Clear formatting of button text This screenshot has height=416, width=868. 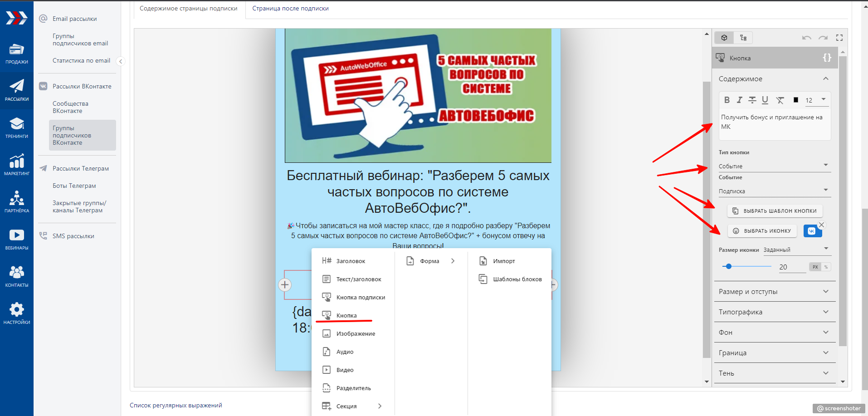(x=780, y=100)
